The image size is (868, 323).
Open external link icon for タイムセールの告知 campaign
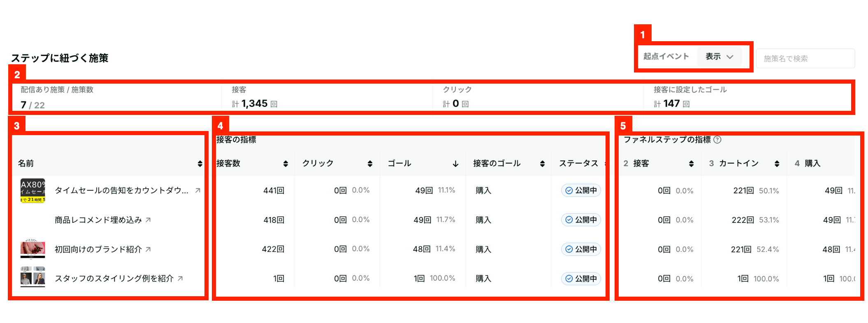(x=197, y=190)
